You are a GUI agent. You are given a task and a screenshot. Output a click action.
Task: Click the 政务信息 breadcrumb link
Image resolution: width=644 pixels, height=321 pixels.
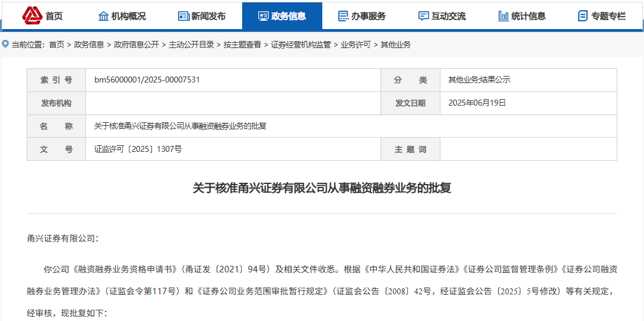coord(88,45)
